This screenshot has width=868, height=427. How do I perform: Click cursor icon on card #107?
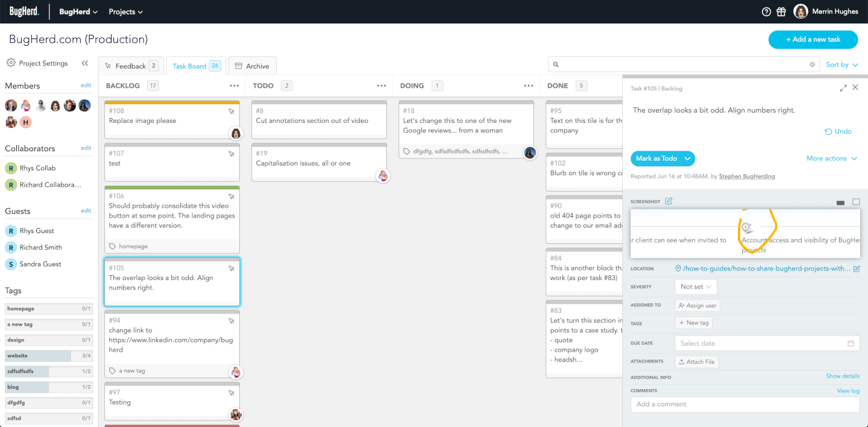(x=231, y=154)
